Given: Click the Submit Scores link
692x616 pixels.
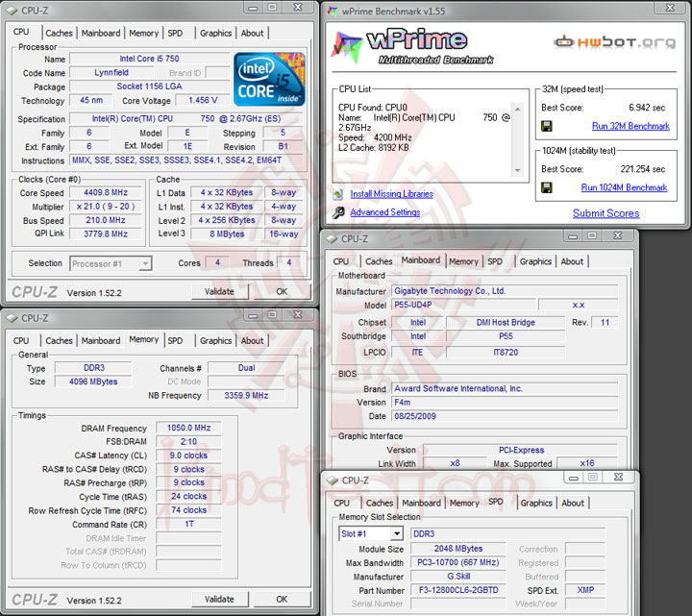Looking at the screenshot, I should click(605, 213).
